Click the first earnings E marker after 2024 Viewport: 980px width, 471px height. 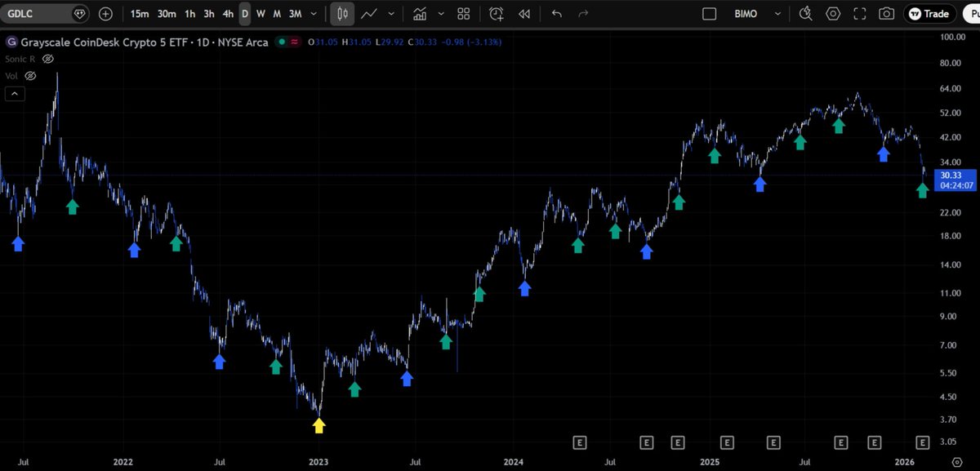(x=580, y=442)
